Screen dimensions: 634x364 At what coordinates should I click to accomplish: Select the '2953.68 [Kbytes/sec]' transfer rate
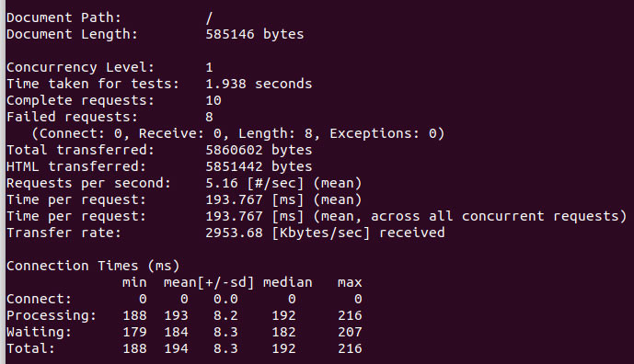288,233
